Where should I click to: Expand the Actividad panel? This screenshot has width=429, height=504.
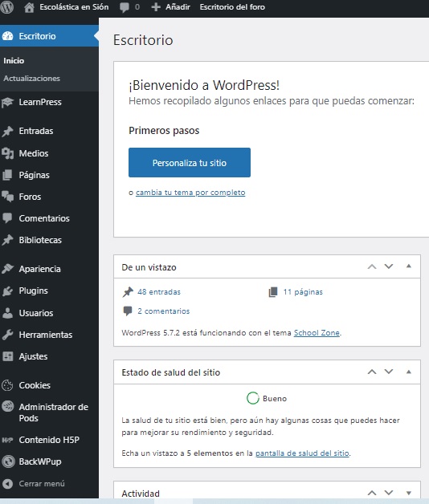coord(409,493)
